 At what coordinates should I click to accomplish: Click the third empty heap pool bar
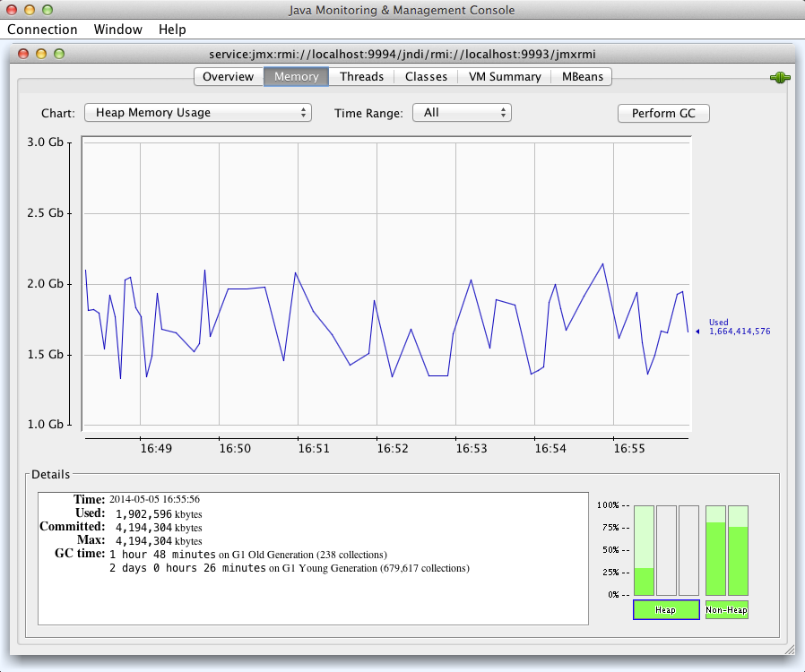pos(689,550)
